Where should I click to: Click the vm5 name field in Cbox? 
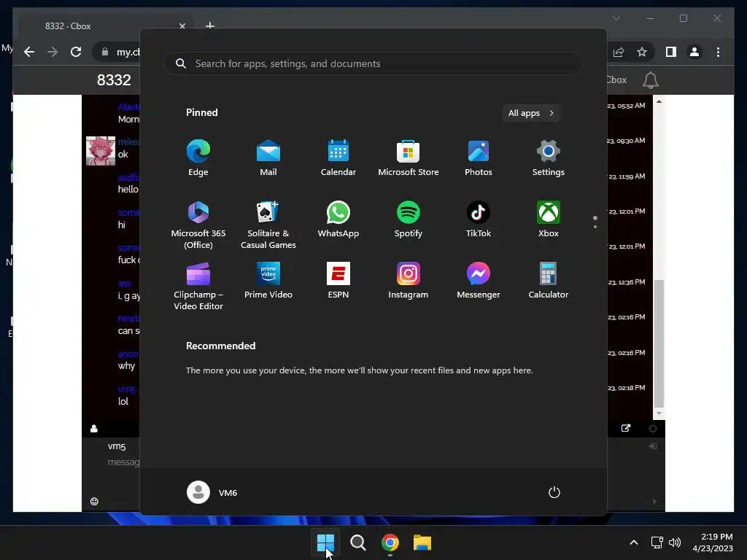coord(117,446)
